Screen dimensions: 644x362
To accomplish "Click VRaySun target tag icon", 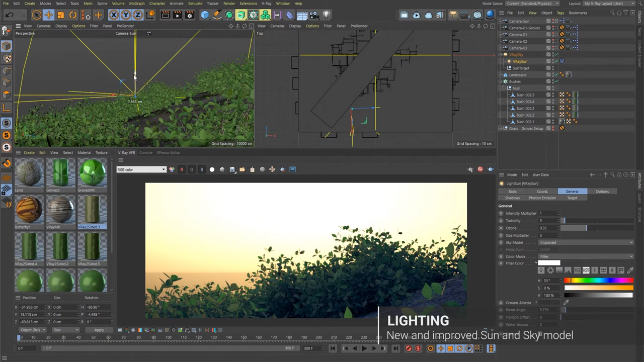I will [x=562, y=61].
